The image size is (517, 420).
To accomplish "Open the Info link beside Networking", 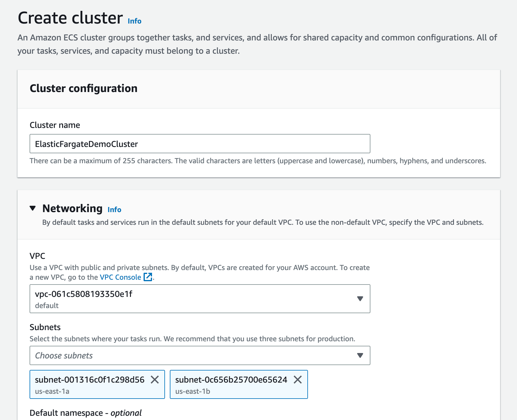I will click(114, 210).
